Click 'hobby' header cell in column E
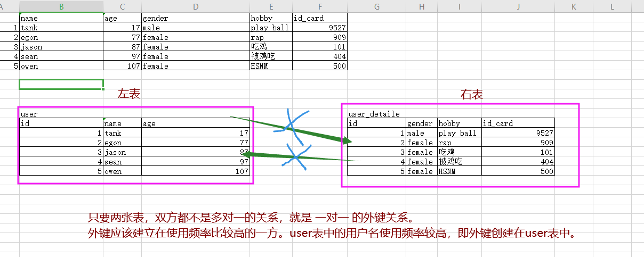 (271, 18)
